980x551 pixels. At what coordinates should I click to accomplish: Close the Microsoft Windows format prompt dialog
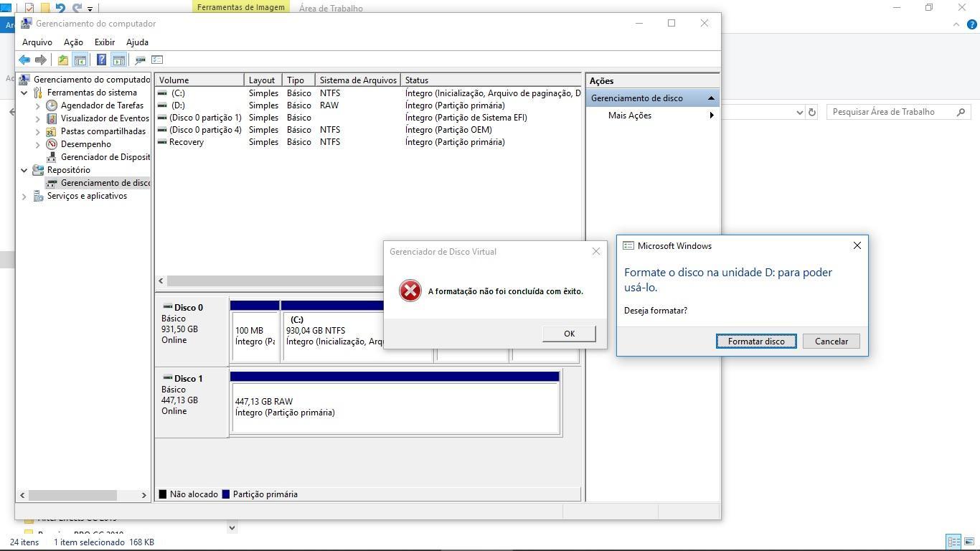click(x=857, y=245)
